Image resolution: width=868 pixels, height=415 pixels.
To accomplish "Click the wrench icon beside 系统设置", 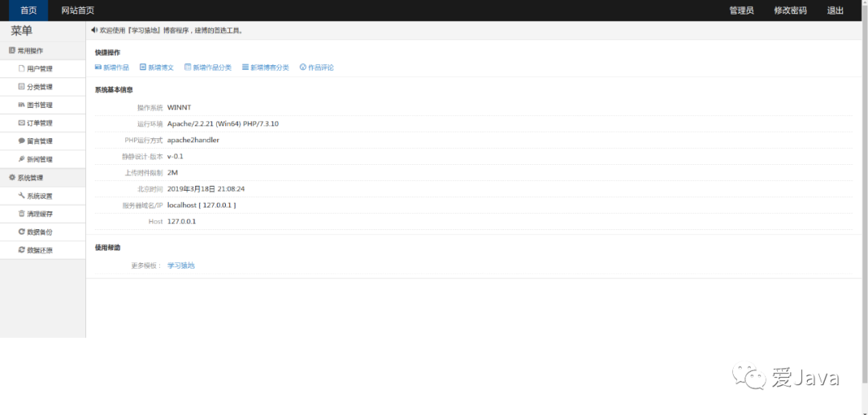I will pyautogui.click(x=22, y=195).
